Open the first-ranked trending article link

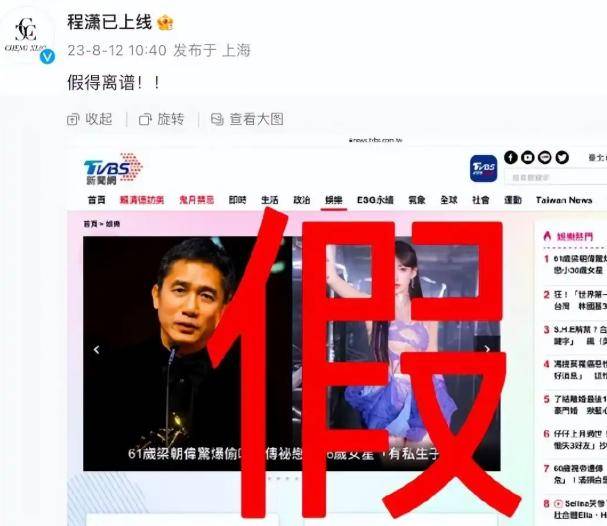579,264
